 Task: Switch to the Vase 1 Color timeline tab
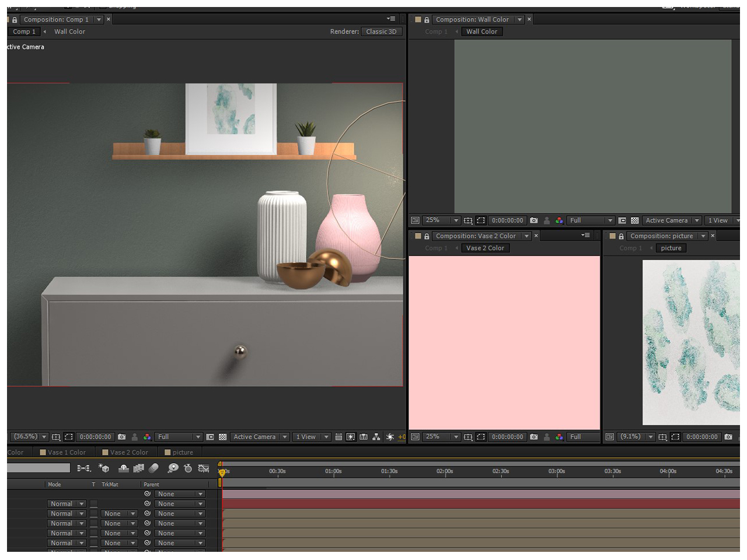pos(66,452)
